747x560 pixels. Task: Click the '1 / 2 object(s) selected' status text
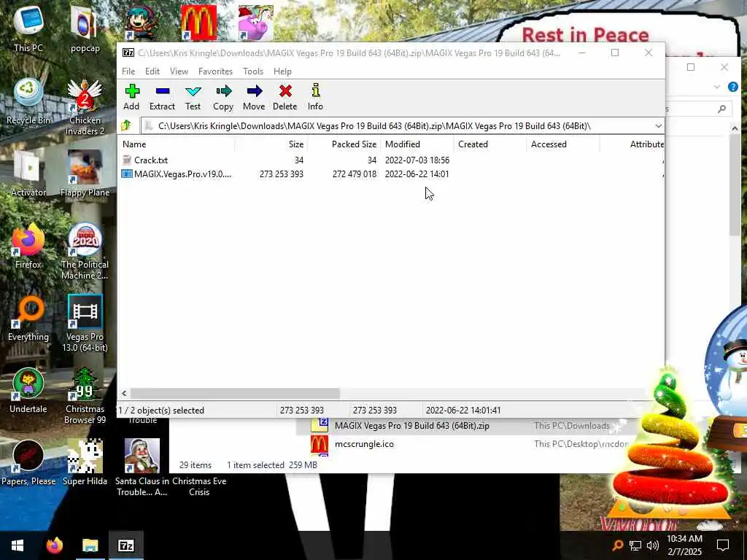(161, 410)
